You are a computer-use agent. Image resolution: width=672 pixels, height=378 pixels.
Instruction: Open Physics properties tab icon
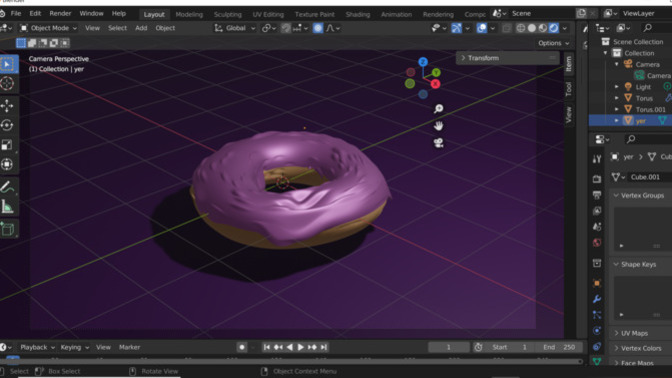point(597,330)
